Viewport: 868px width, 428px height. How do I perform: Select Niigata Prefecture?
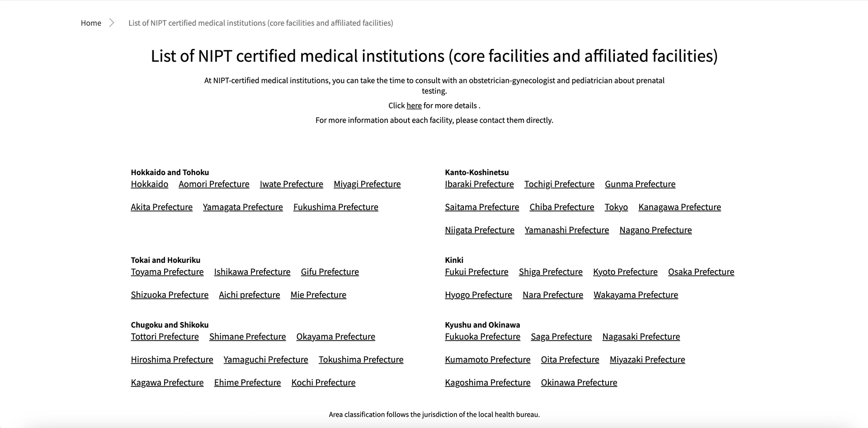pyautogui.click(x=479, y=230)
